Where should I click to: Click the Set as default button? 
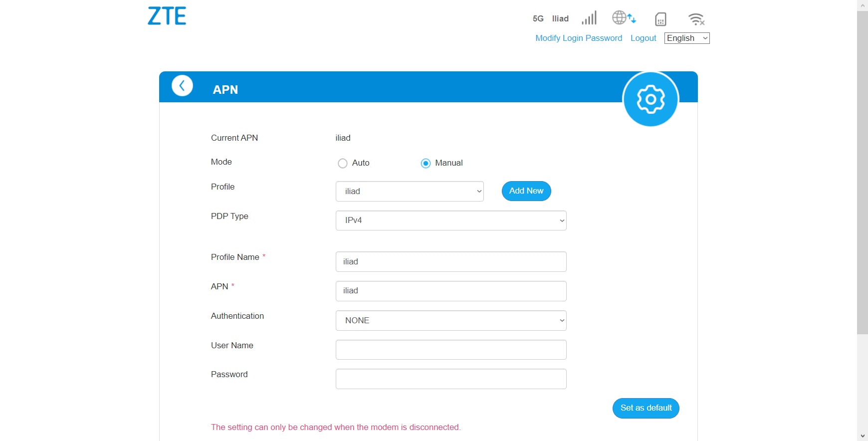pyautogui.click(x=646, y=408)
